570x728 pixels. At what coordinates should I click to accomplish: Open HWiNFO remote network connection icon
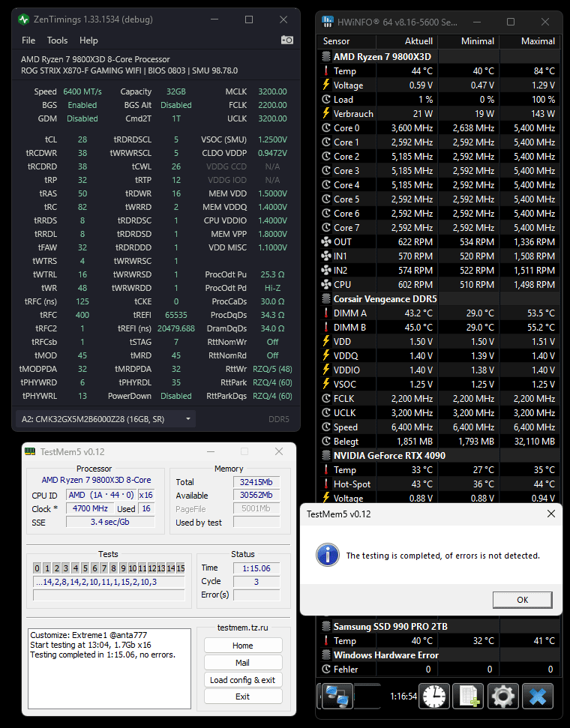(x=337, y=696)
